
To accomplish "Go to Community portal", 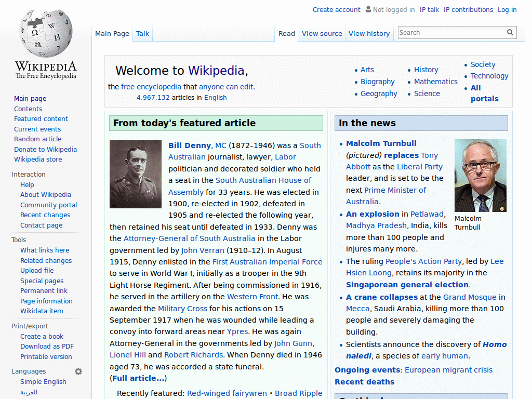I will (x=48, y=205).
